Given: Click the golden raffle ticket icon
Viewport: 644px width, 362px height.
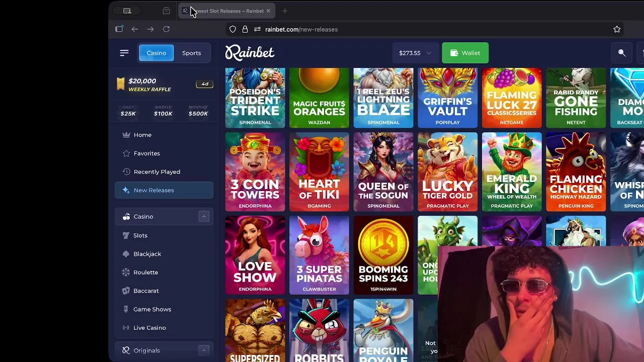Looking at the screenshot, I should [120, 84].
